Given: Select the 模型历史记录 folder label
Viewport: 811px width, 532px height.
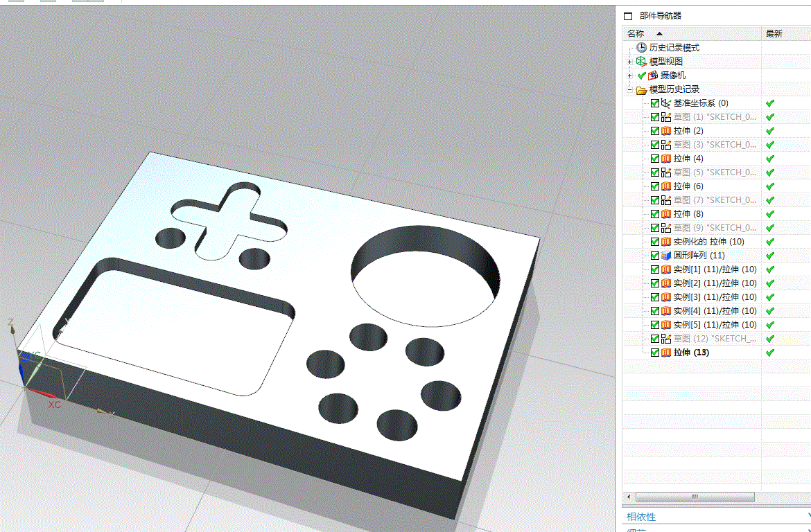Looking at the screenshot, I should pos(674,89).
